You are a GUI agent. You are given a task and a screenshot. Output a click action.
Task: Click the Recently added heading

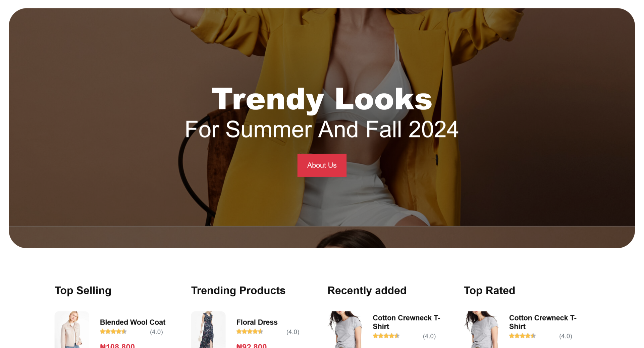coord(367,291)
